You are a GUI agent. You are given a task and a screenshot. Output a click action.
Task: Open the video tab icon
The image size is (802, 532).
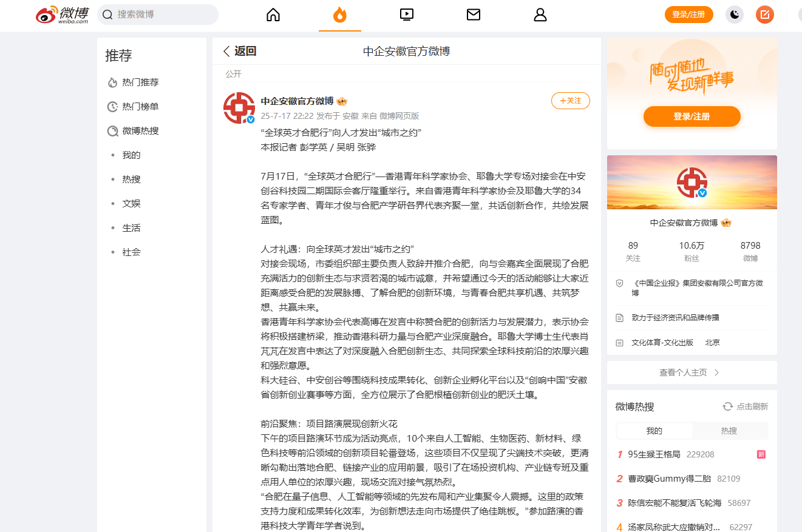point(407,15)
